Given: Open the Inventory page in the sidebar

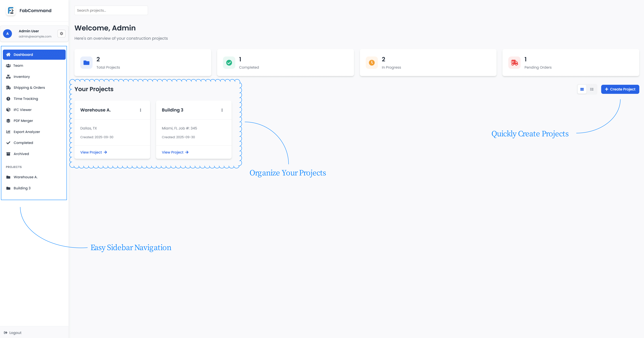Looking at the screenshot, I should coord(22,77).
